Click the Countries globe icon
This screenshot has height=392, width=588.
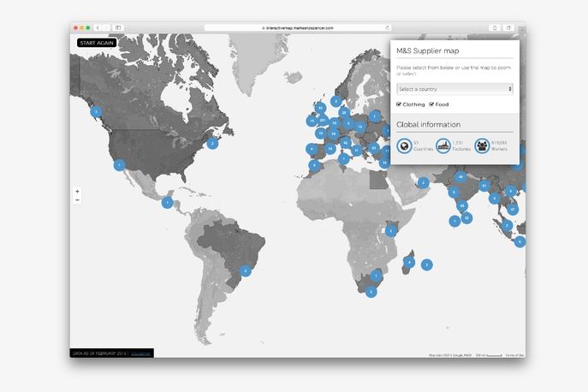404,146
